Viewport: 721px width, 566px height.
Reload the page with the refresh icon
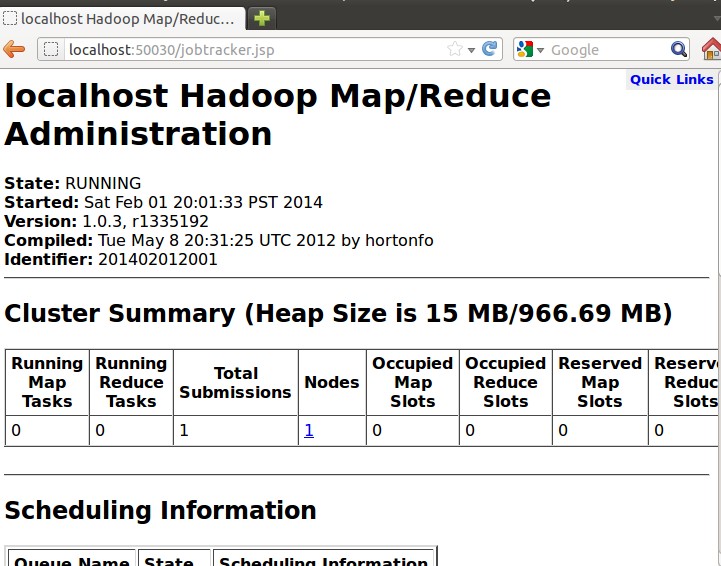tap(490, 48)
